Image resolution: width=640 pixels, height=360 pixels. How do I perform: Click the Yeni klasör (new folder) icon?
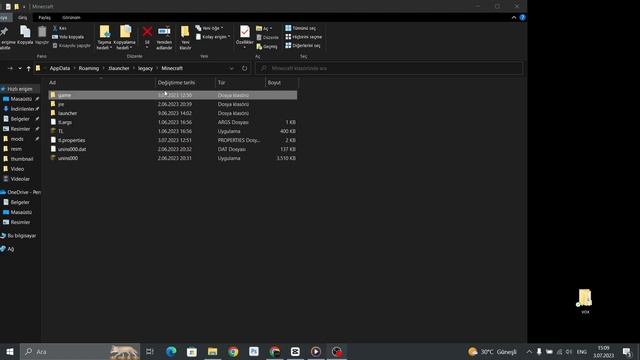185,31
